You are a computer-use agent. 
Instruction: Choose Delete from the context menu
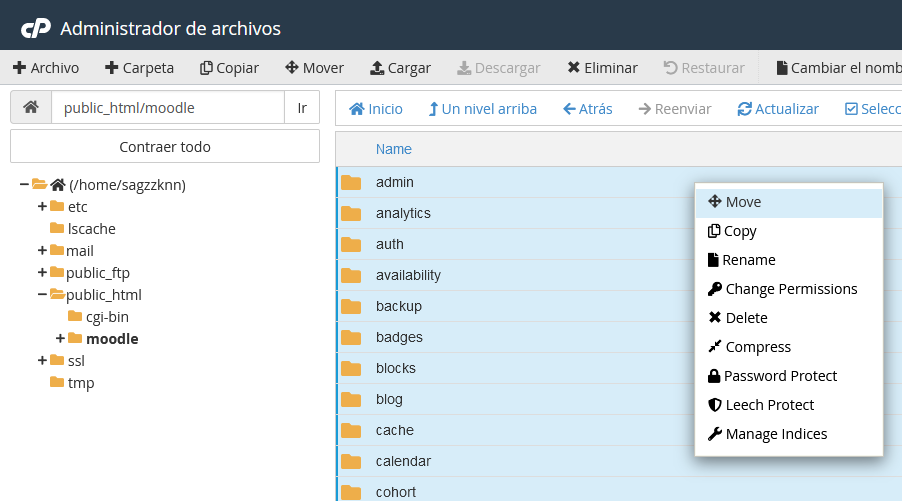[789, 318]
